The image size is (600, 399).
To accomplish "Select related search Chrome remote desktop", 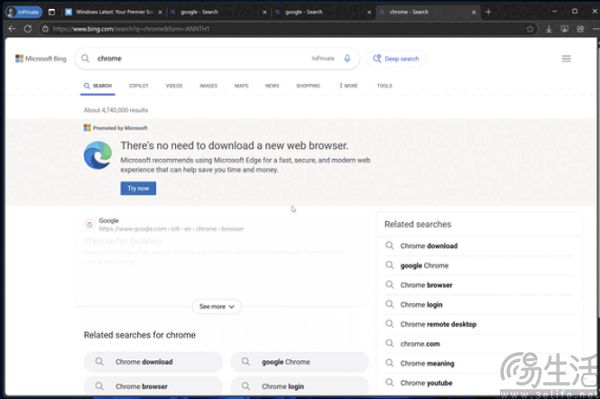I will [x=438, y=324].
